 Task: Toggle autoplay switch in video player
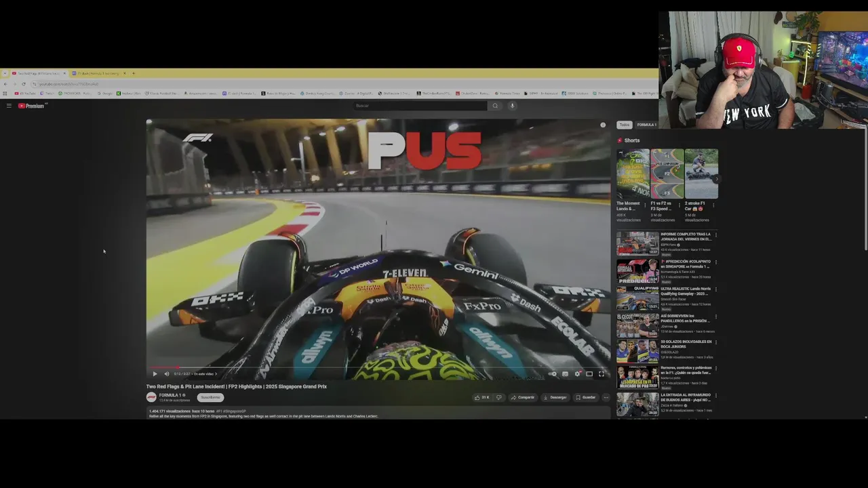tap(553, 373)
